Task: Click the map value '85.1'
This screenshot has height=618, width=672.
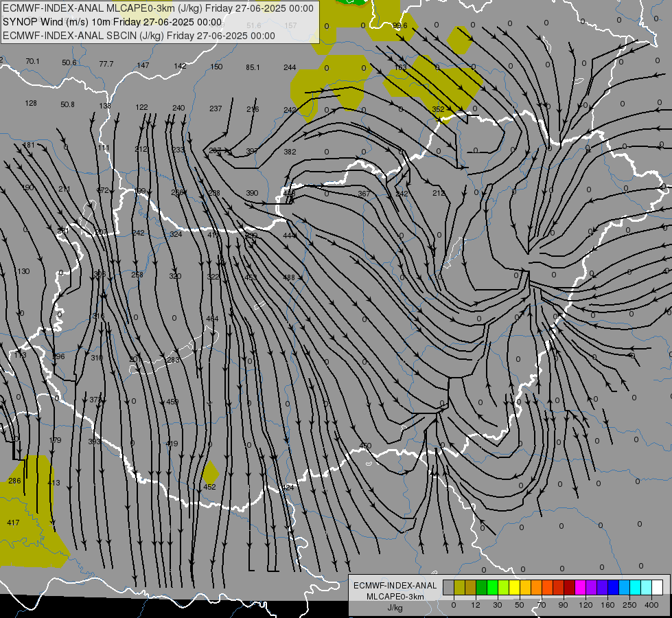Action: (253, 67)
